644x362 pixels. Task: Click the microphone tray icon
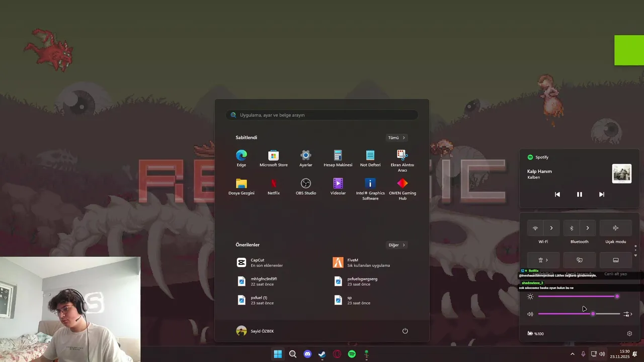(x=583, y=354)
